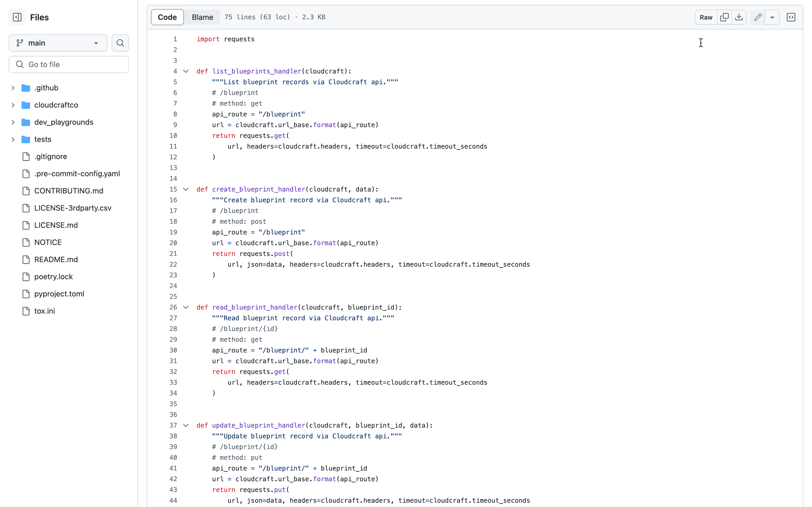The image size is (812, 507).
Task: Open the symbols panel icon
Action: point(791,17)
